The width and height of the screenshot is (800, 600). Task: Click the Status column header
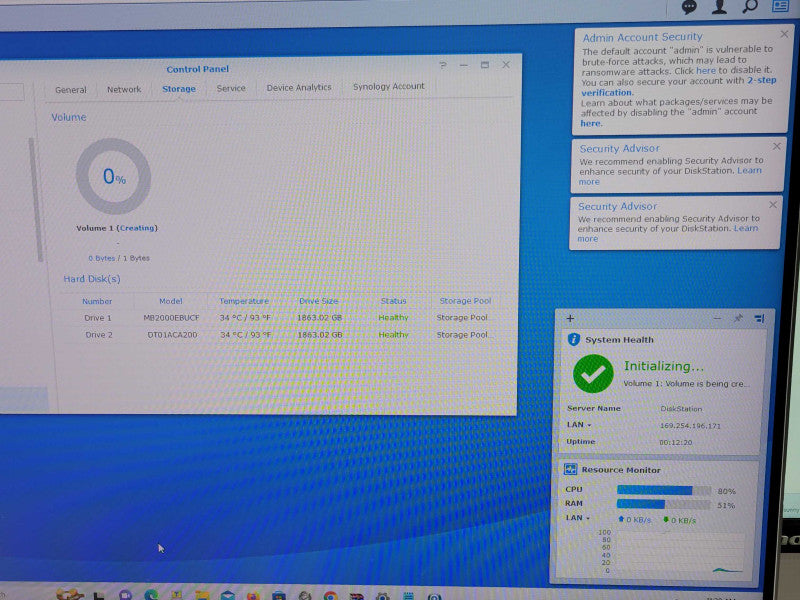tap(393, 301)
